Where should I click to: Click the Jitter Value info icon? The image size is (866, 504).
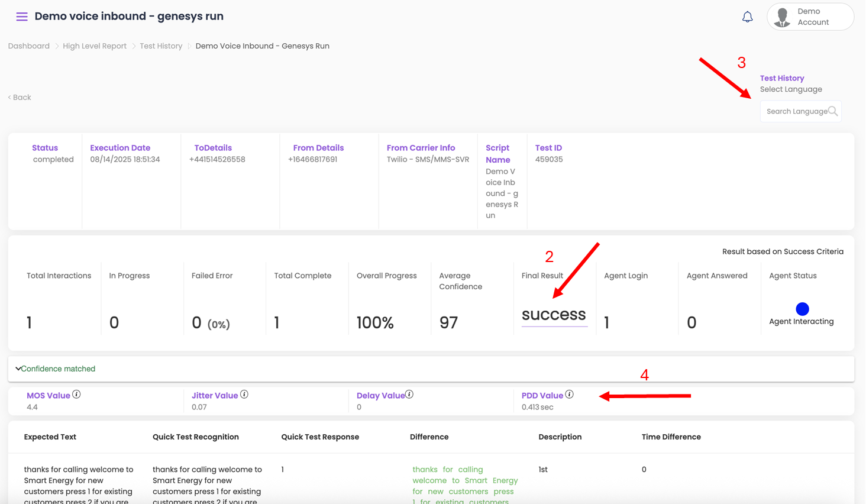[244, 395]
